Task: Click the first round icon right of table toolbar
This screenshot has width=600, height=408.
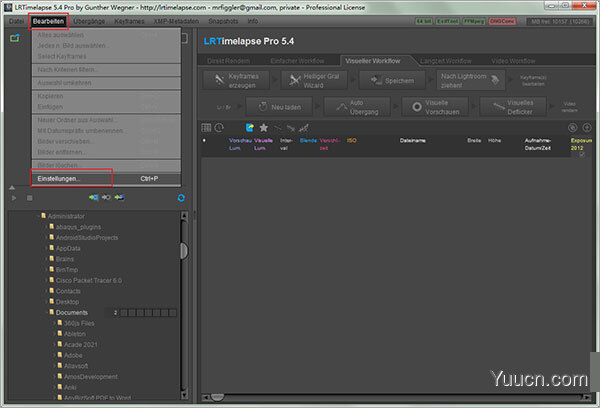Action: pyautogui.click(x=572, y=128)
